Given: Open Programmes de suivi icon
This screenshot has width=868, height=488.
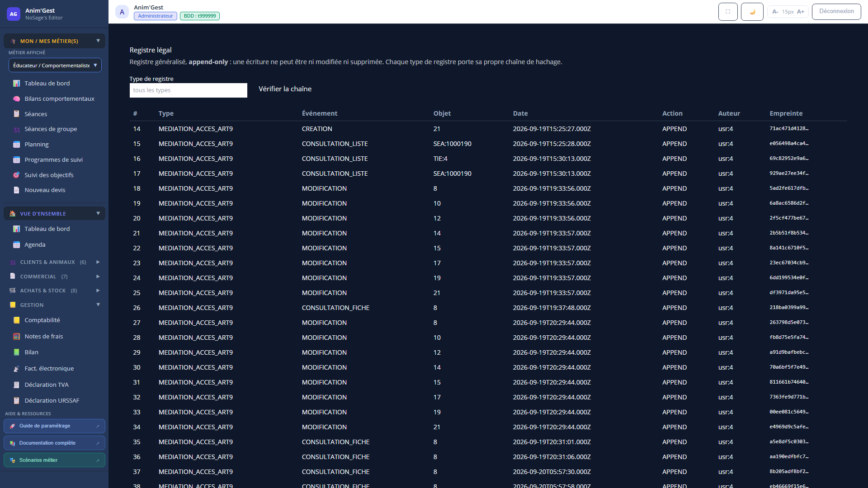Looking at the screenshot, I should point(16,160).
